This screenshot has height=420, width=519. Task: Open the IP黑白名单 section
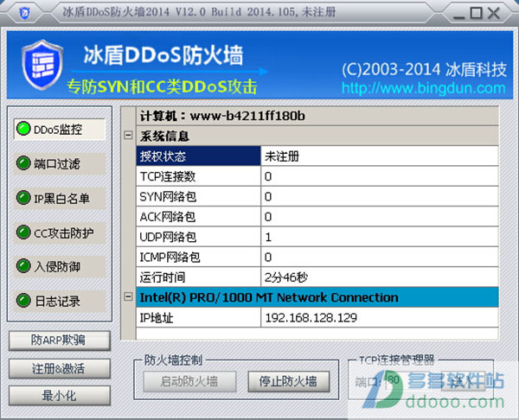[x=60, y=198]
